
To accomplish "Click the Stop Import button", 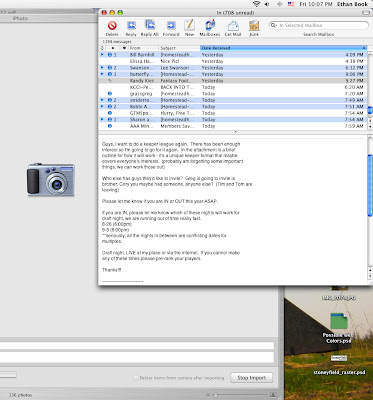I will (251, 378).
